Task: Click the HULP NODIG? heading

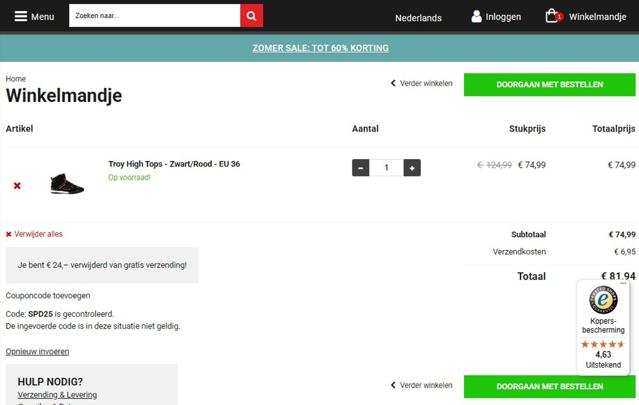Action: click(50, 382)
